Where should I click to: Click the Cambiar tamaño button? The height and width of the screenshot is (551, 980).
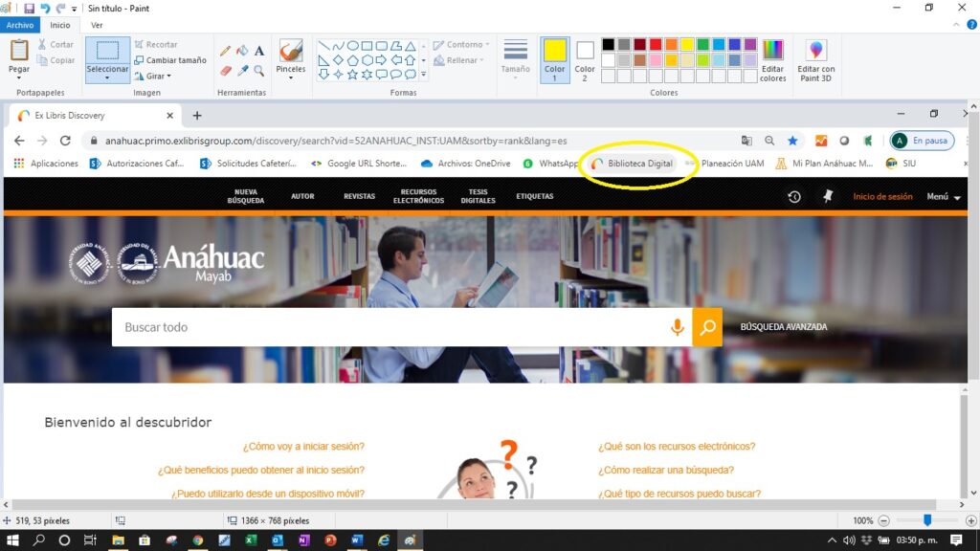(x=169, y=59)
